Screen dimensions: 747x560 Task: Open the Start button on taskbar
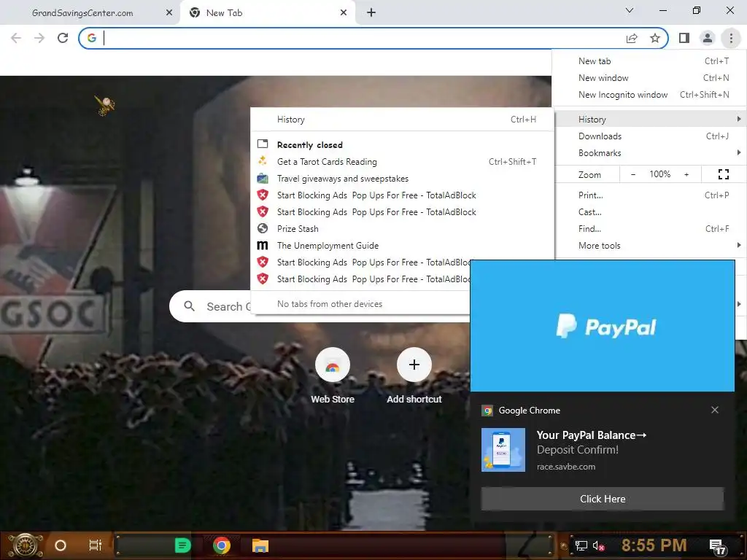tap(26, 545)
